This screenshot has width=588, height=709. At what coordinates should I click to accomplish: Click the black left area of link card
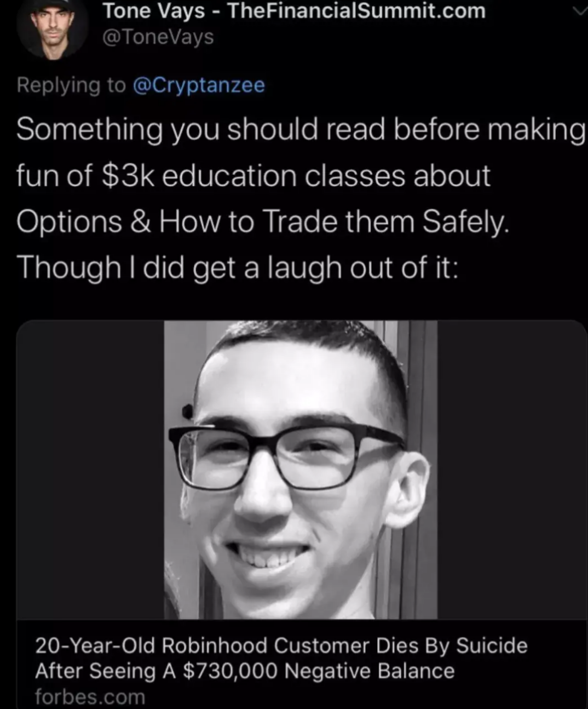tap(90, 470)
